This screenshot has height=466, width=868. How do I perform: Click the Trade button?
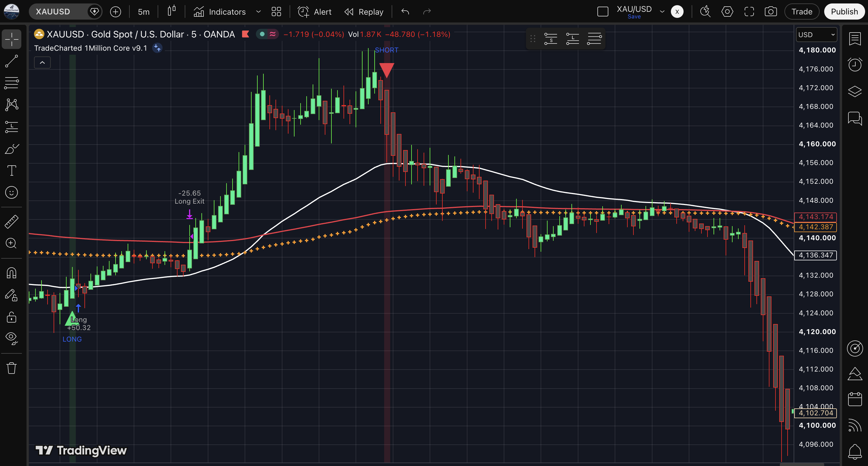[802, 12]
